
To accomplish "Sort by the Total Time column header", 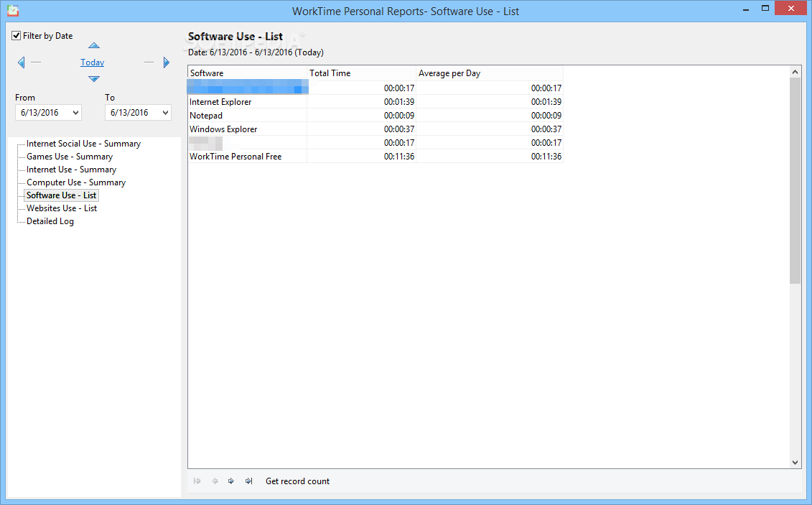I will 361,73.
